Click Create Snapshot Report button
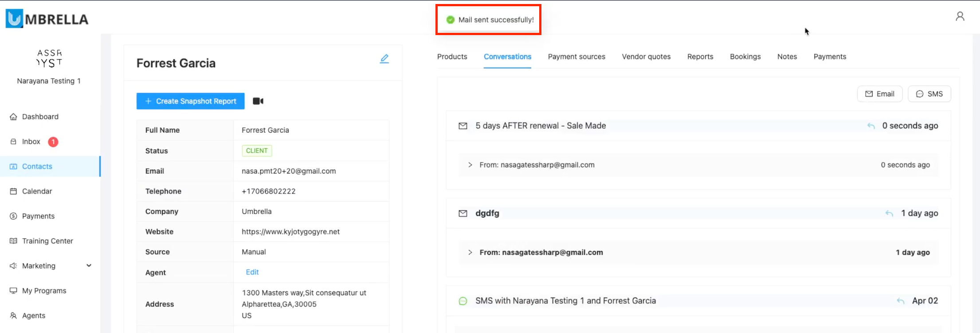This screenshot has height=333, width=980. [x=190, y=101]
